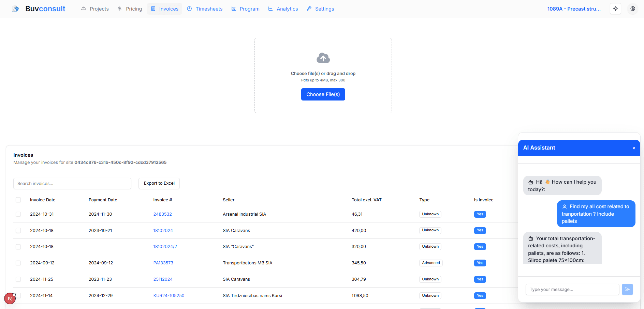Image resolution: width=644 pixels, height=309 pixels.
Task: Click the Type column header
Action: pos(424,200)
